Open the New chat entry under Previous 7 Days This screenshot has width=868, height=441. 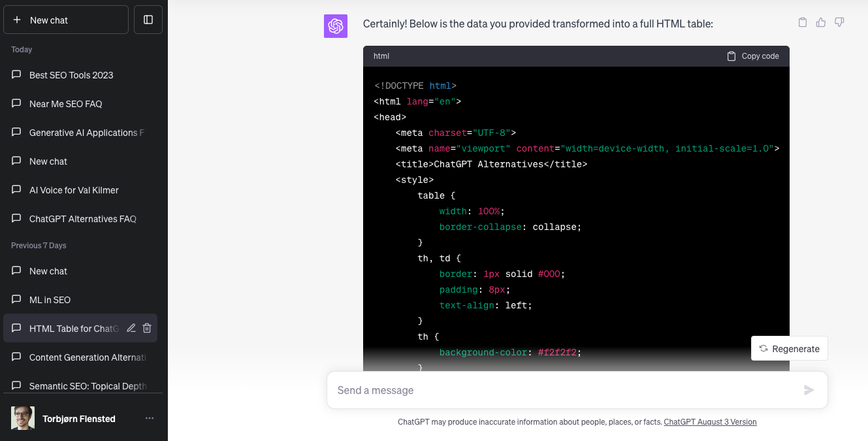80,271
